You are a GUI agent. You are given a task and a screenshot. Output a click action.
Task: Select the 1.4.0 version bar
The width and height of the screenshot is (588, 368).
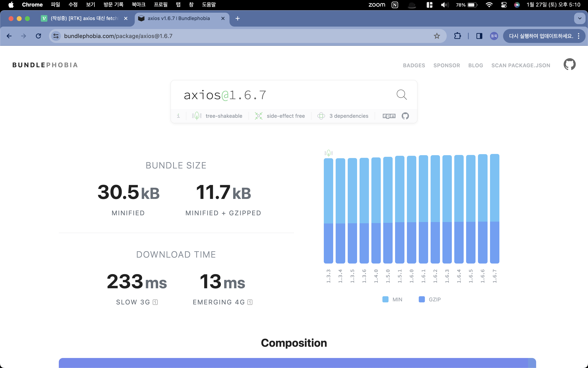point(376,210)
